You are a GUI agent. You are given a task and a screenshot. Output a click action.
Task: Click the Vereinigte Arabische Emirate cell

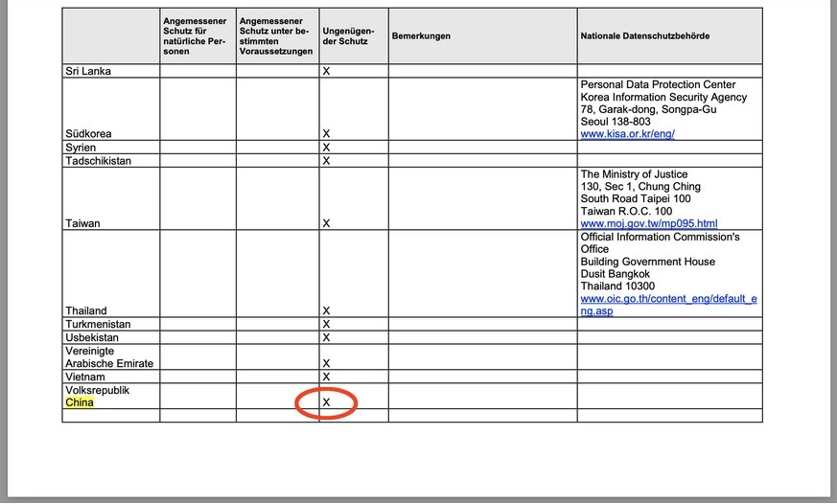pyautogui.click(x=111, y=356)
